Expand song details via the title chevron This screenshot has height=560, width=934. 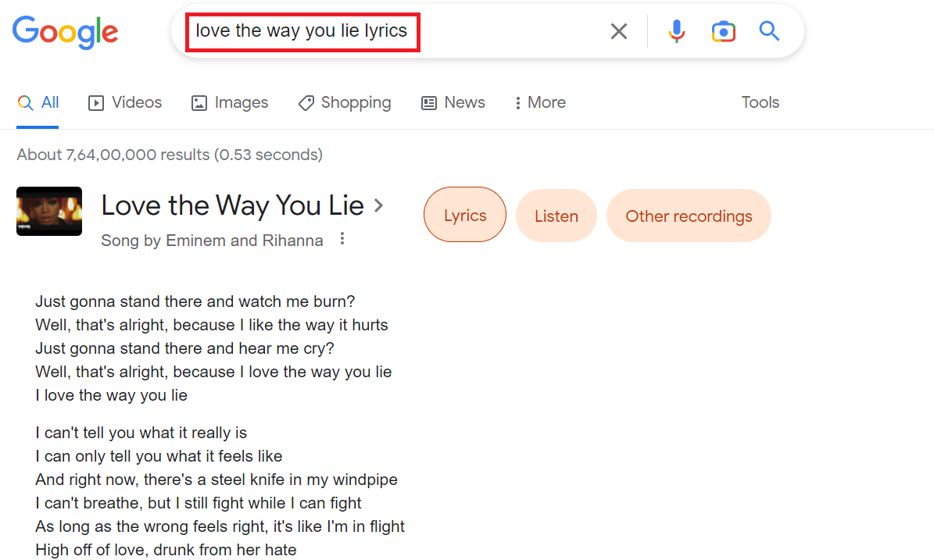coord(378,205)
